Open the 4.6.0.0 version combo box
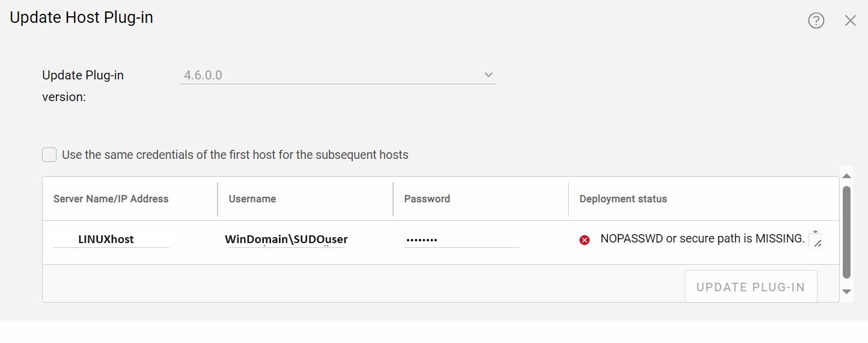Image resolution: width=868 pixels, height=343 pixels. [331, 75]
